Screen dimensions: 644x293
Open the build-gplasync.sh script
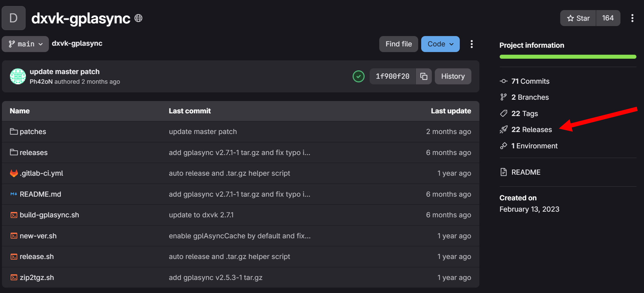49,215
